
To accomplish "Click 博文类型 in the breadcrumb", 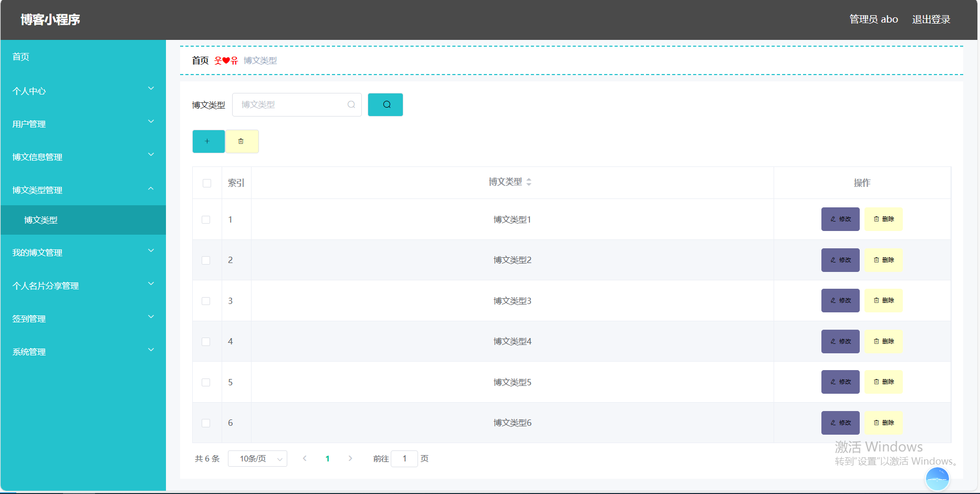I will [260, 60].
